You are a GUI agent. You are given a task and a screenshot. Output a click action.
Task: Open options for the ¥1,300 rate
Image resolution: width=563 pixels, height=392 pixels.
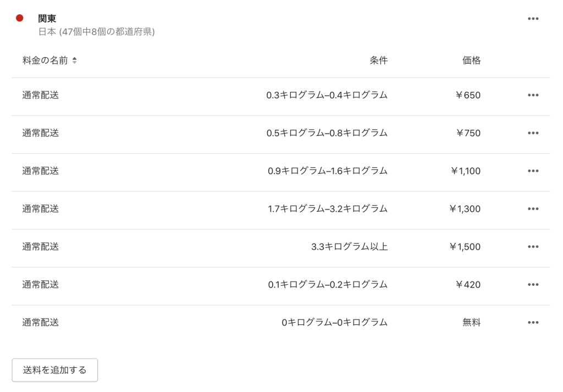533,208
